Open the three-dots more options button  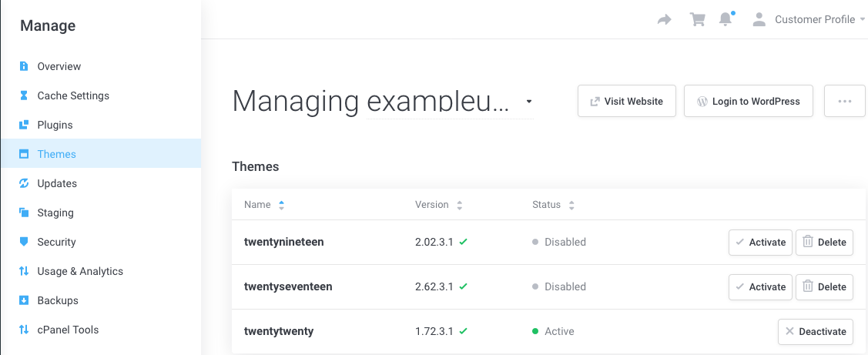tap(844, 101)
